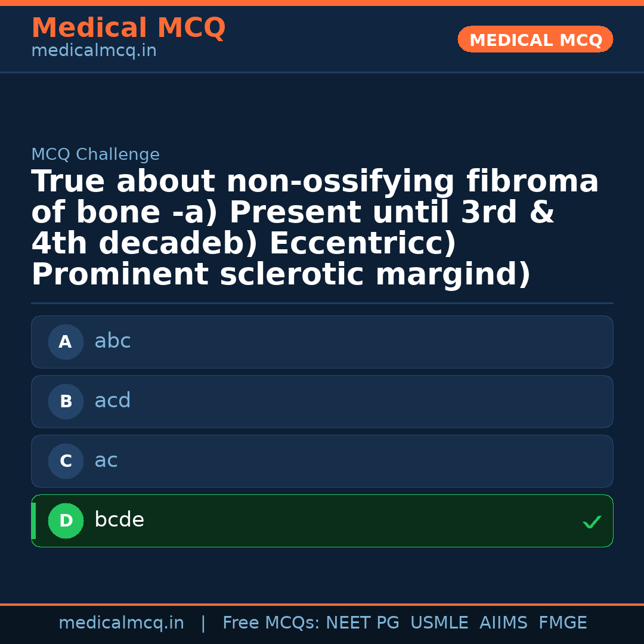The height and width of the screenshot is (644, 644).
Task: Pick the answer option labeled ac
Action: click(322, 461)
